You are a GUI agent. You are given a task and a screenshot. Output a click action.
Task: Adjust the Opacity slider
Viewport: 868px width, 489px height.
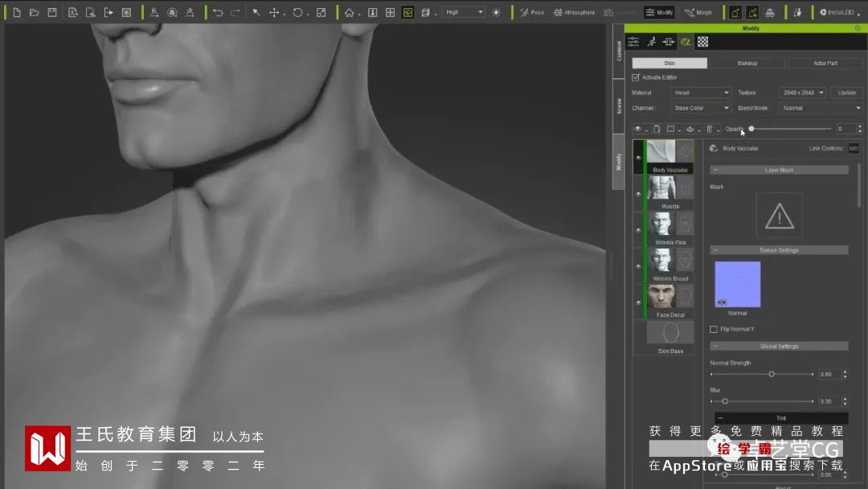click(x=791, y=129)
